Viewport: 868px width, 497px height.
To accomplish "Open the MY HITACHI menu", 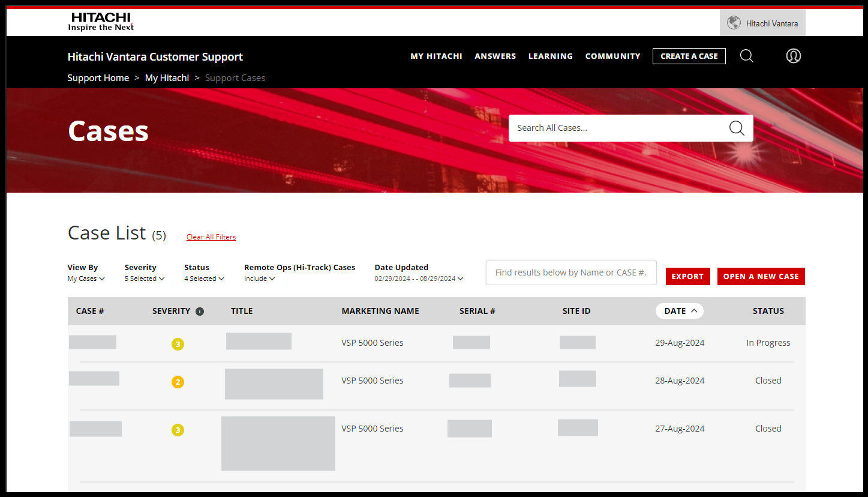I will click(x=436, y=56).
